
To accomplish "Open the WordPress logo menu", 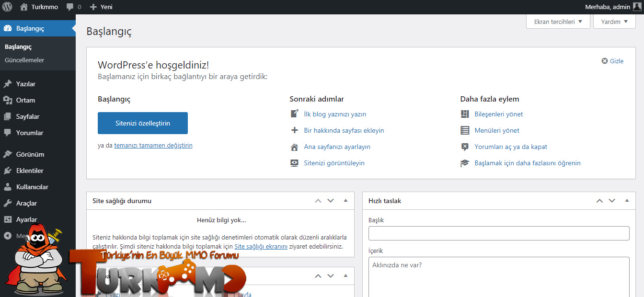I will (x=7, y=7).
